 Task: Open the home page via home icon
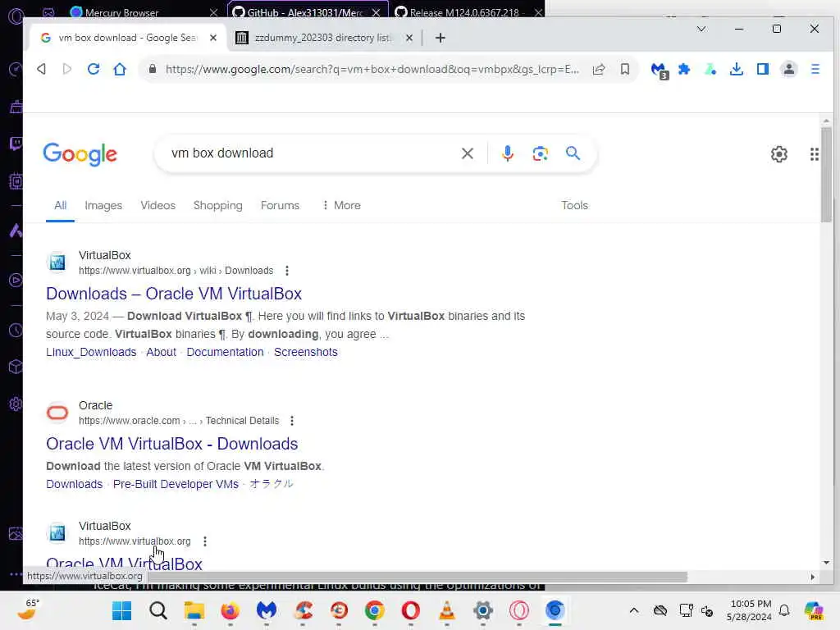[x=120, y=69]
